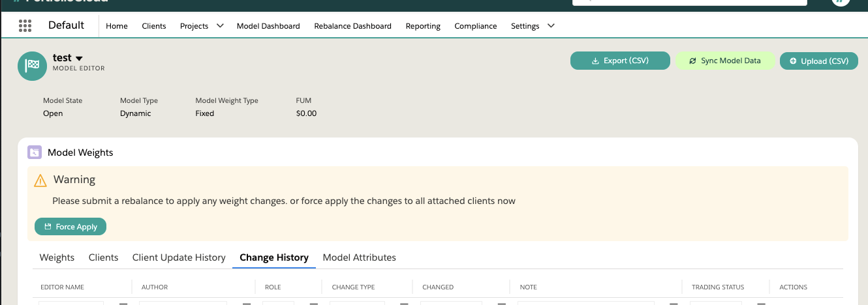The image size is (868, 305).
Task: Click the global search field at top
Action: pyautogui.click(x=690, y=3)
